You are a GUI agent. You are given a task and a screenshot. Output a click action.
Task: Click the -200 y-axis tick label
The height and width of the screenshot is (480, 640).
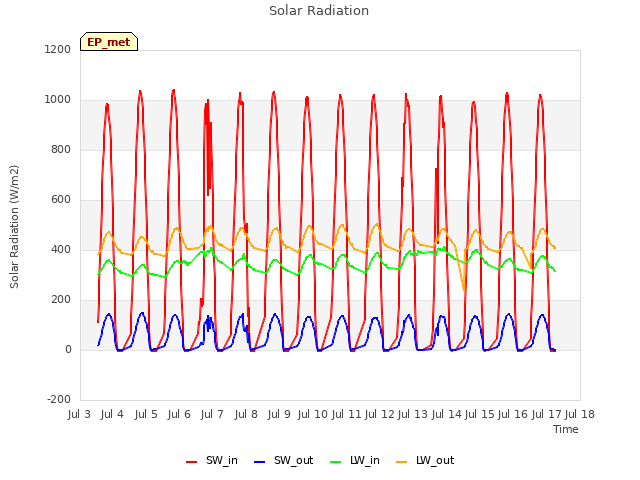click(59, 400)
